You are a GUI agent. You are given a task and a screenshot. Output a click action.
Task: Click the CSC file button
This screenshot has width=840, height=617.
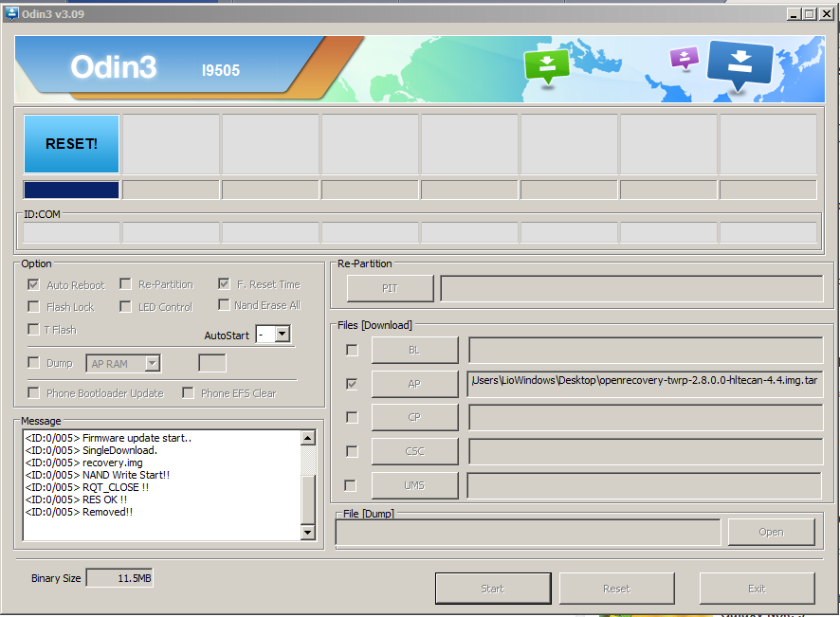[x=414, y=451]
